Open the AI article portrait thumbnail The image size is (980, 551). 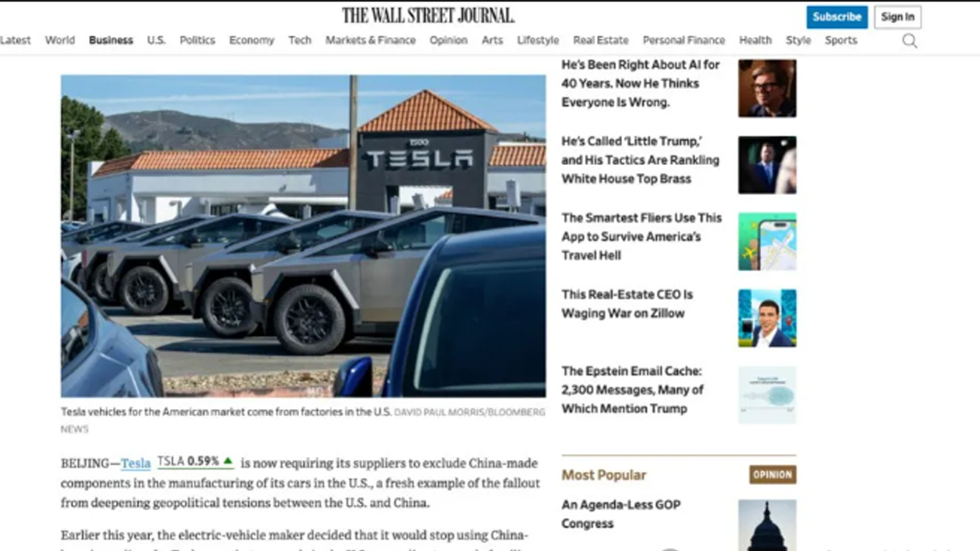pos(767,88)
